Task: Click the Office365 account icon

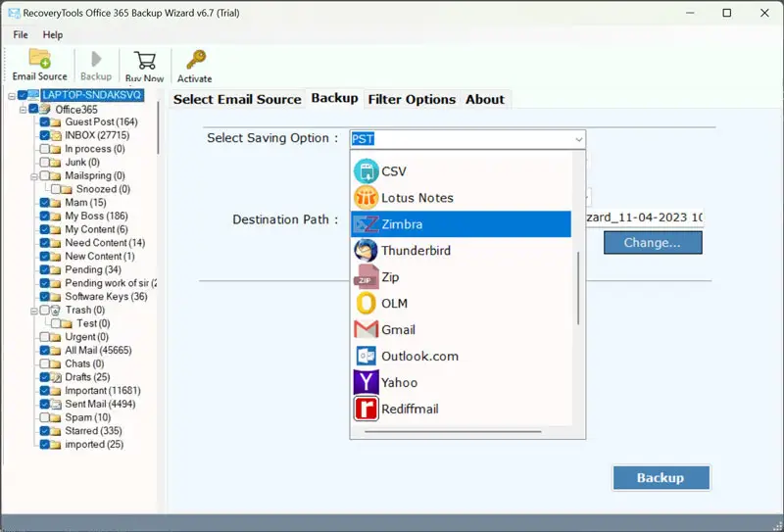Action: pos(45,109)
